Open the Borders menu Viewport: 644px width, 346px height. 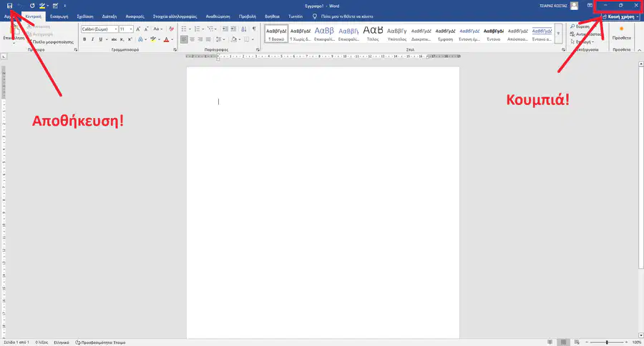(246, 39)
